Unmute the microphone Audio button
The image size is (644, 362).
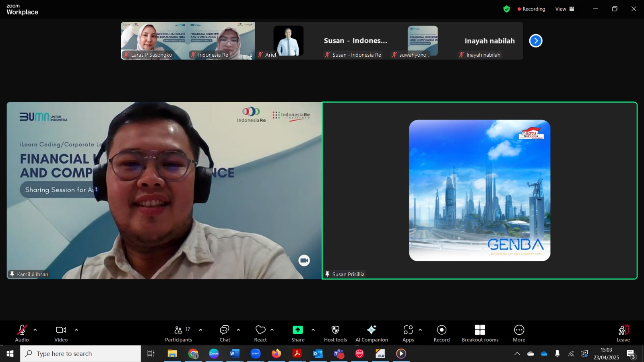tap(22, 333)
